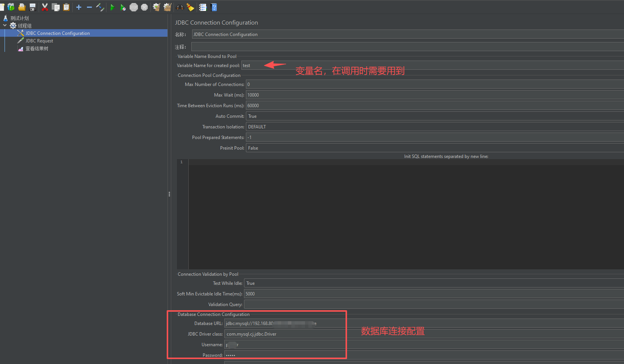Viewport: 624px width, 364px height.
Task: Click the Variable Name Bound to Pool label
Action: [x=207, y=56]
